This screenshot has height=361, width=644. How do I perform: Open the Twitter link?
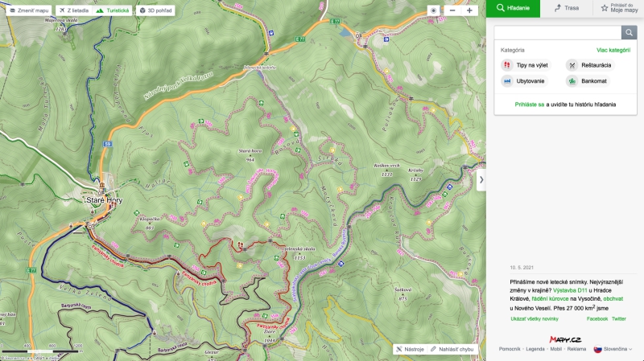pyautogui.click(x=618, y=318)
